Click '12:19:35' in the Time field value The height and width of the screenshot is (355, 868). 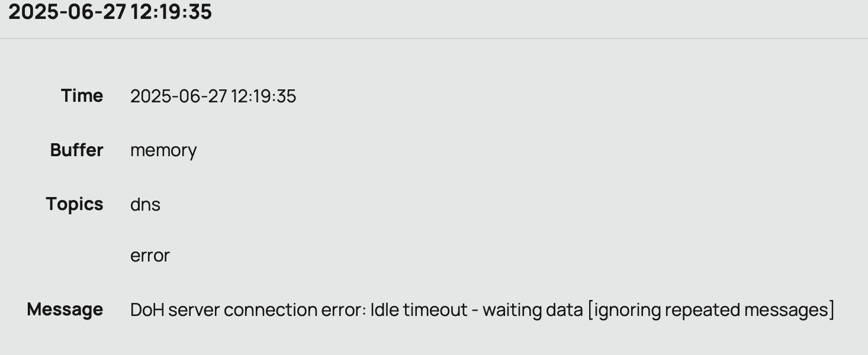(x=263, y=96)
